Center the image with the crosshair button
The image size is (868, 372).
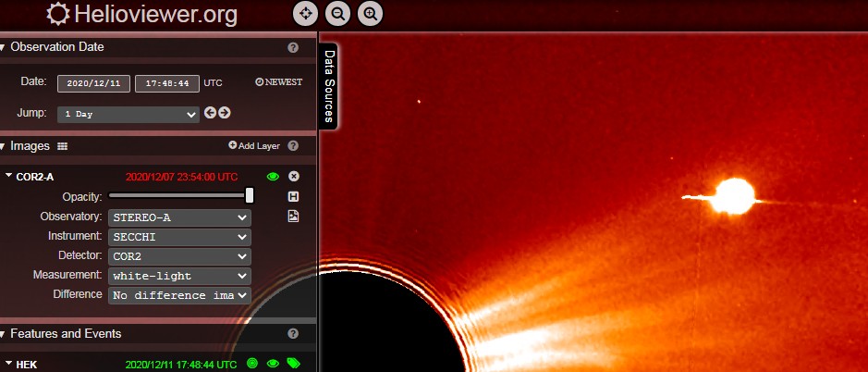[x=306, y=15]
